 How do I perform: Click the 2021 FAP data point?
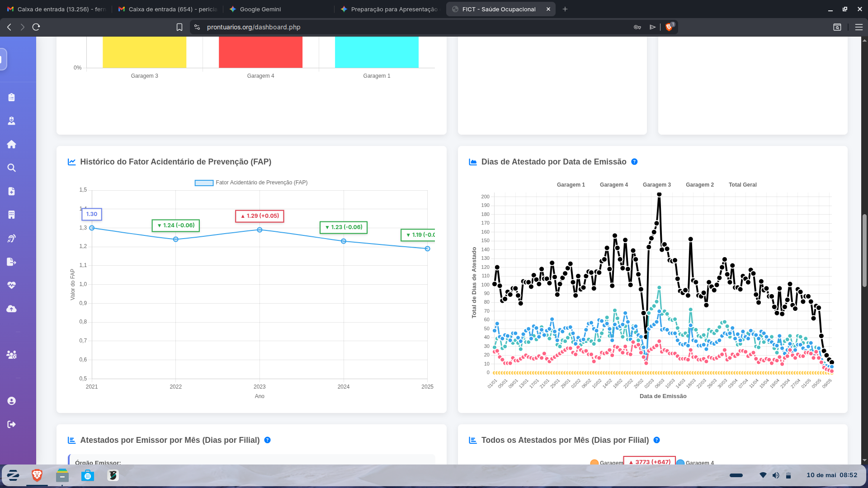pos(92,228)
